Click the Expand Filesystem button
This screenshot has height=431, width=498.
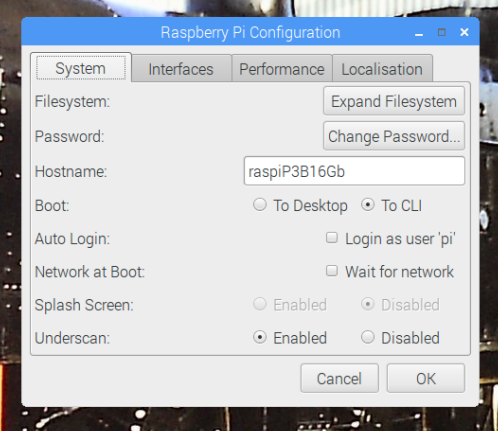(394, 101)
